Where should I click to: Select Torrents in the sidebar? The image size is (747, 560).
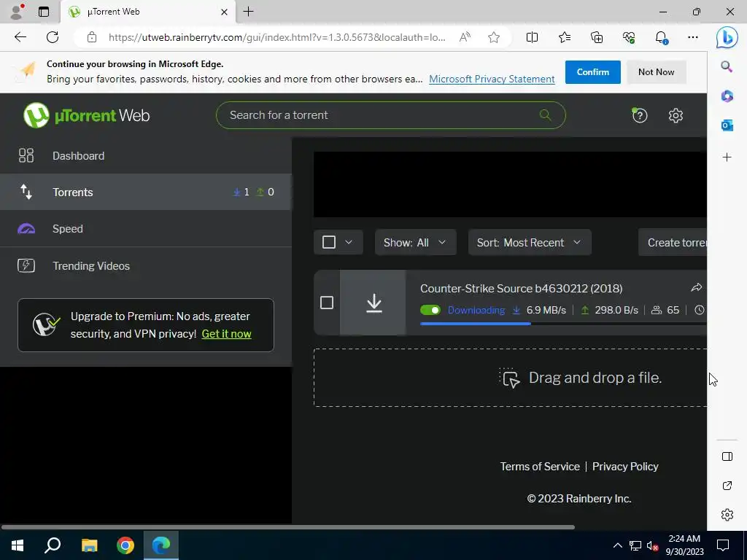(x=146, y=192)
